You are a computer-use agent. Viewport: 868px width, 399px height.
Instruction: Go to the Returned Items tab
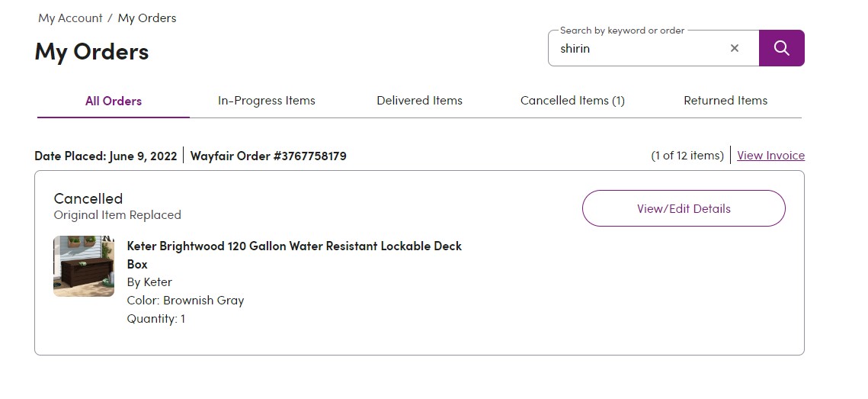(x=725, y=101)
